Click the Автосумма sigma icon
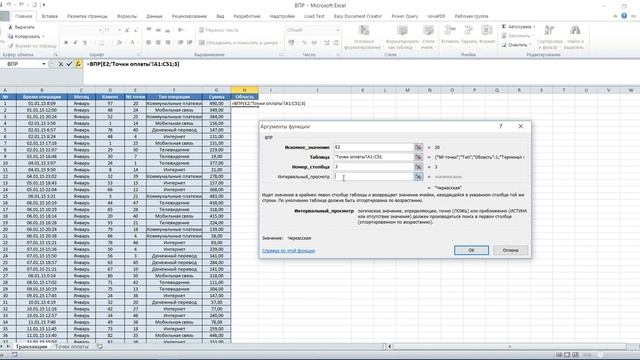 click(x=504, y=27)
